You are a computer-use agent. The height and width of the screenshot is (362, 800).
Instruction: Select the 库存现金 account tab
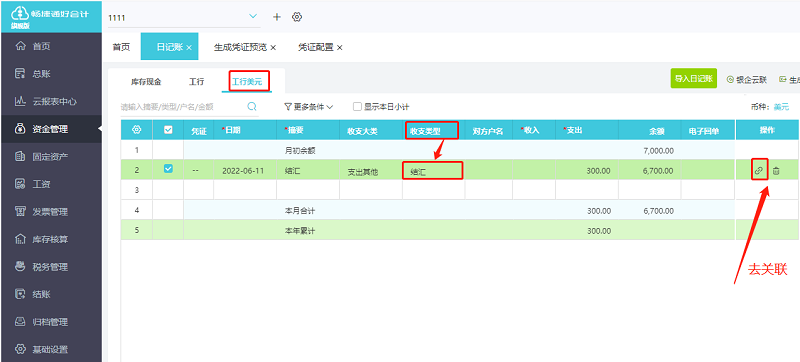[x=146, y=82]
